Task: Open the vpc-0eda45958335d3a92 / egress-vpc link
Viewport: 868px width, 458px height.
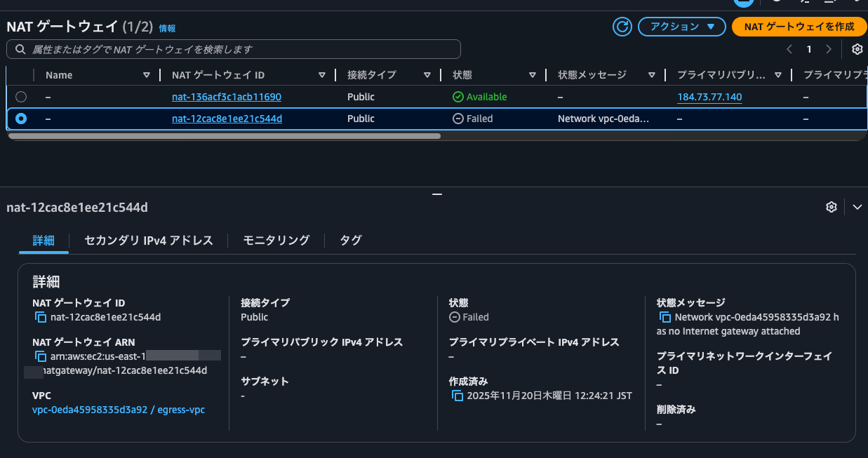Action: [x=119, y=410]
